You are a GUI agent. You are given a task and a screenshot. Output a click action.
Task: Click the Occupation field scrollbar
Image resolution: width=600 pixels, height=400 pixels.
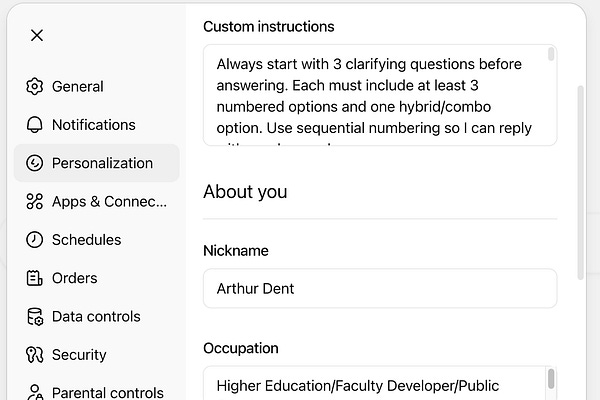551,380
